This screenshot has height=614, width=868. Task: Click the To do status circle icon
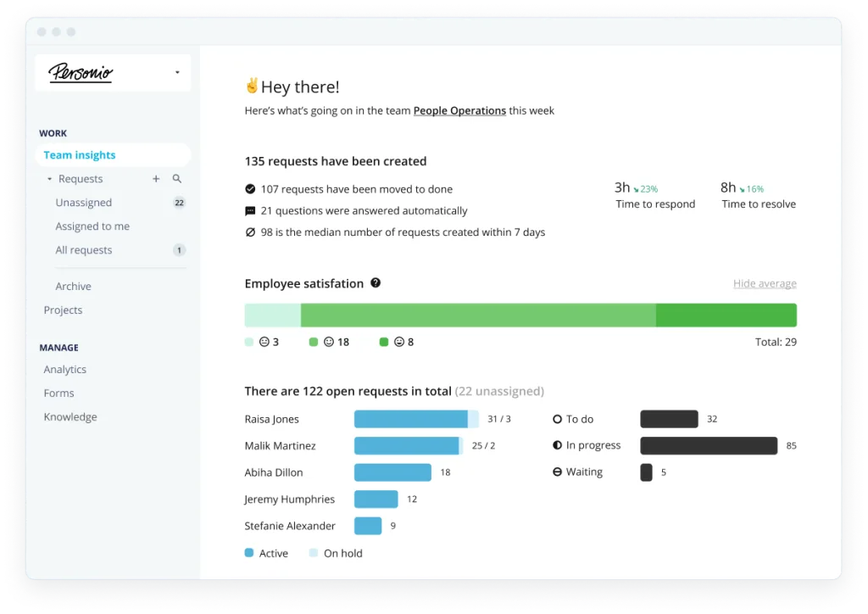pyautogui.click(x=558, y=419)
